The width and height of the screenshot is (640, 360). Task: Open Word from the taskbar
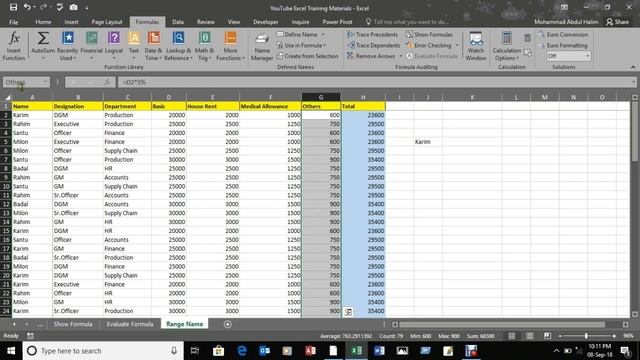coord(379,351)
